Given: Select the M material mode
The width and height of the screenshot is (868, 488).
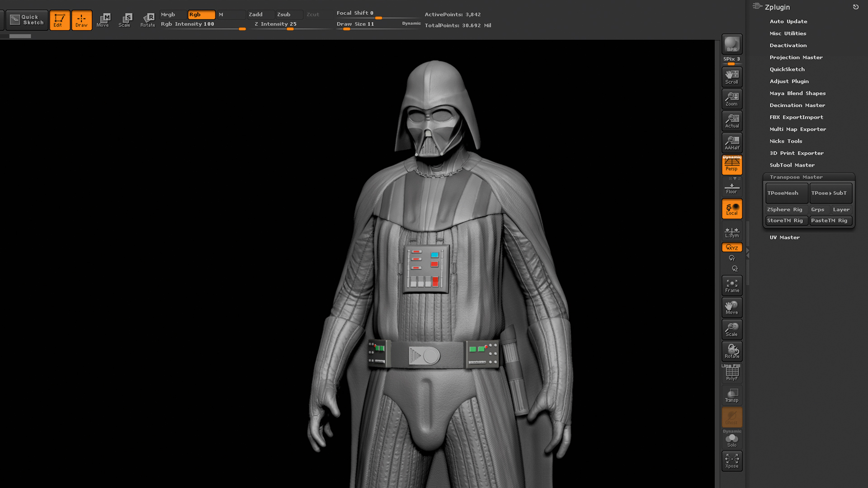Looking at the screenshot, I should pos(231,14).
